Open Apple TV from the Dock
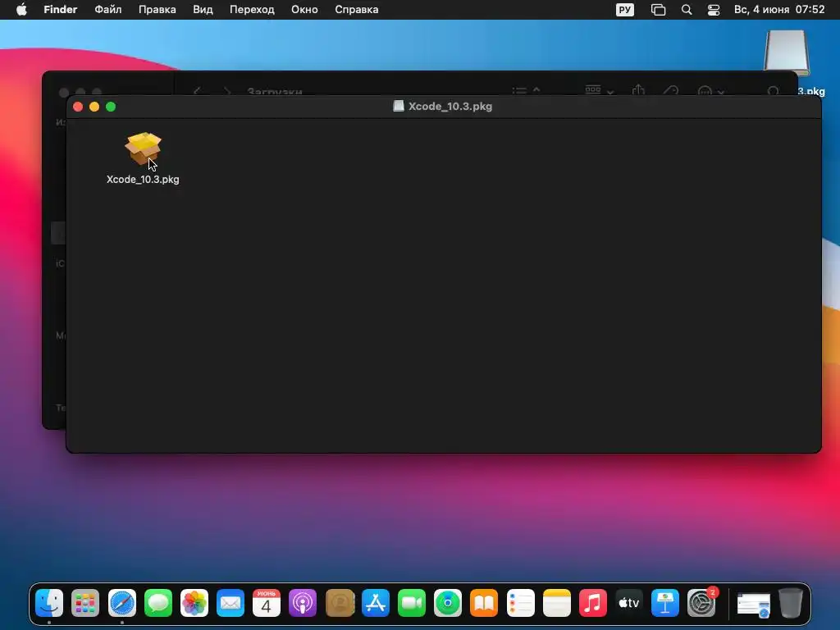Screen dimensions: 840x630 click(x=629, y=603)
